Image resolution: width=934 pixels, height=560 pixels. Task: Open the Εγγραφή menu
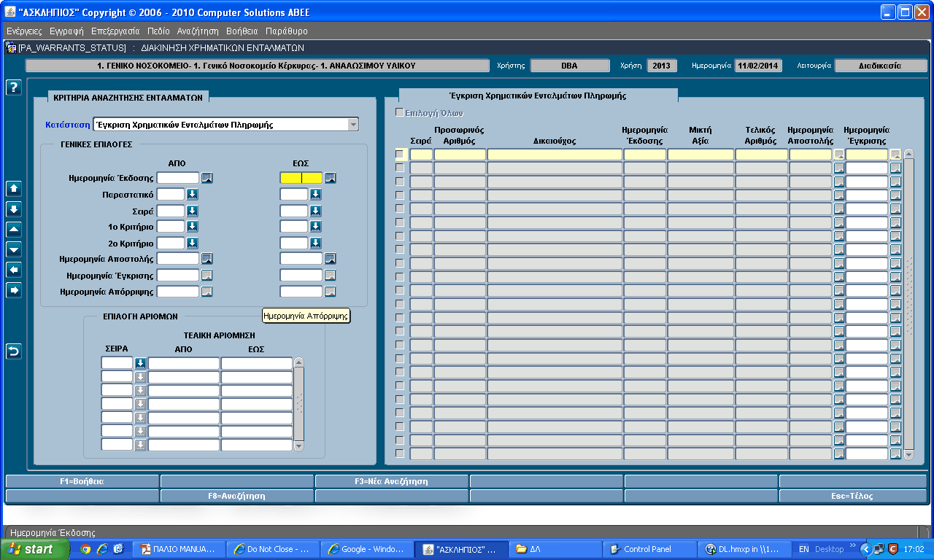point(66,31)
